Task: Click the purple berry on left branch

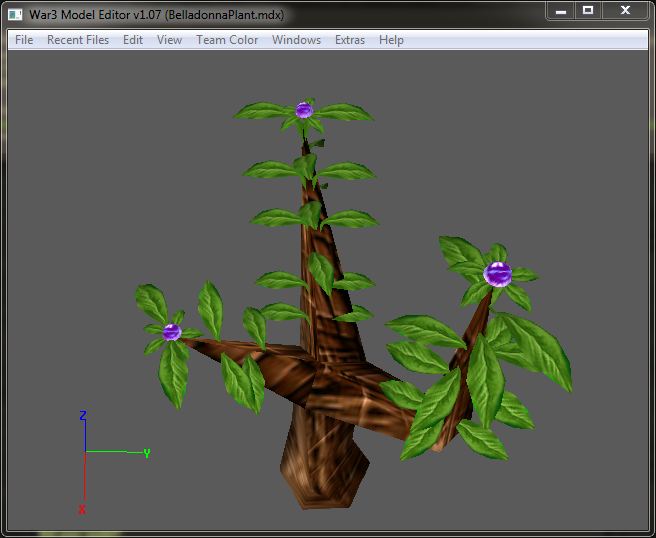Action: 172,332
